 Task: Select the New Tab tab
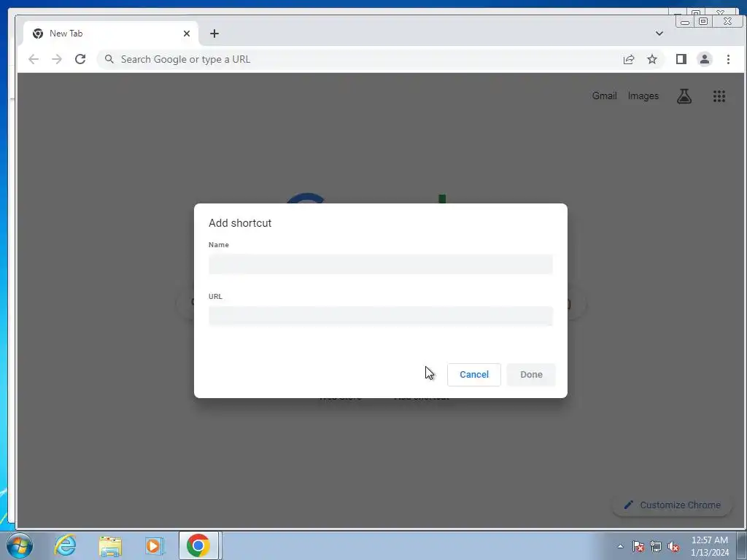click(111, 34)
